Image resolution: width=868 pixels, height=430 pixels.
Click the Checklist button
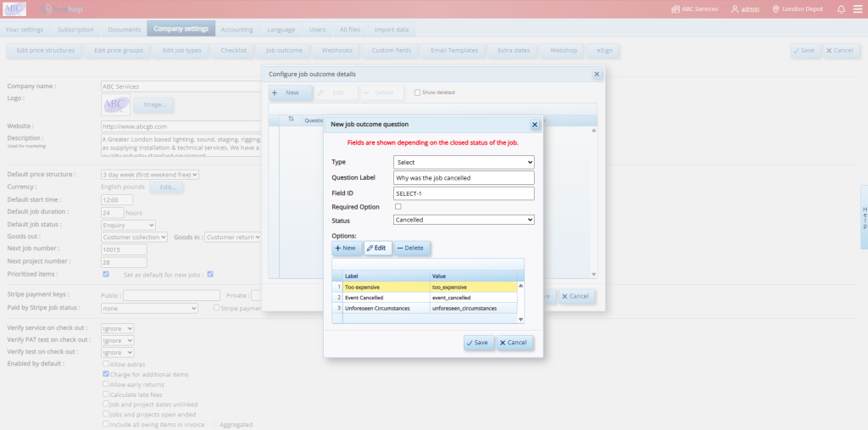coord(233,50)
